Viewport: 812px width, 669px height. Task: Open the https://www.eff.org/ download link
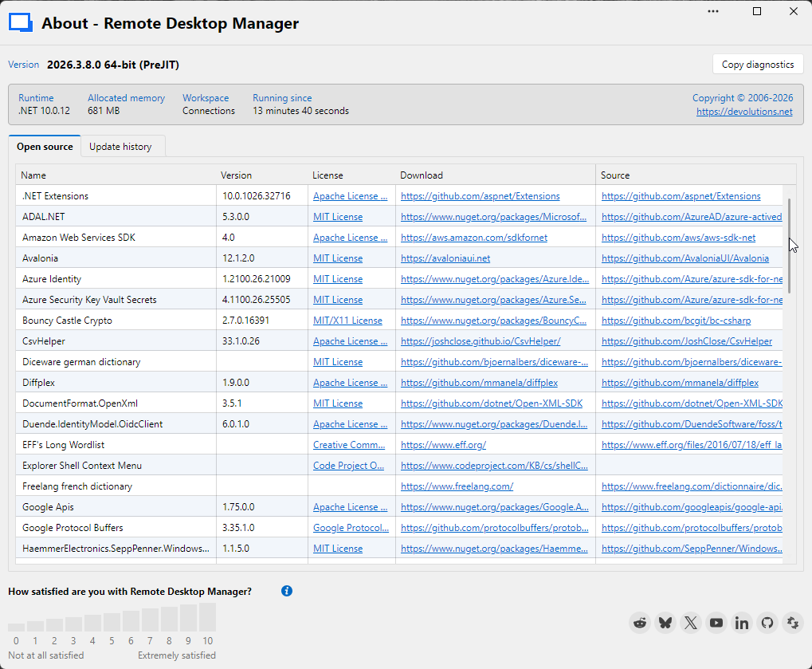point(443,445)
